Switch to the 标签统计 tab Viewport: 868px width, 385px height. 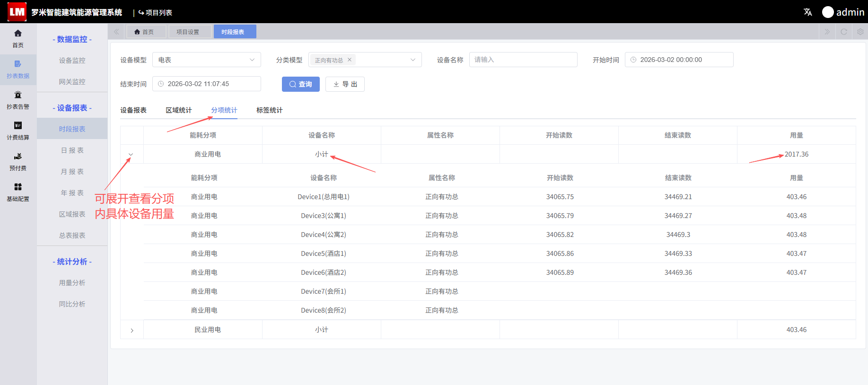coord(270,110)
